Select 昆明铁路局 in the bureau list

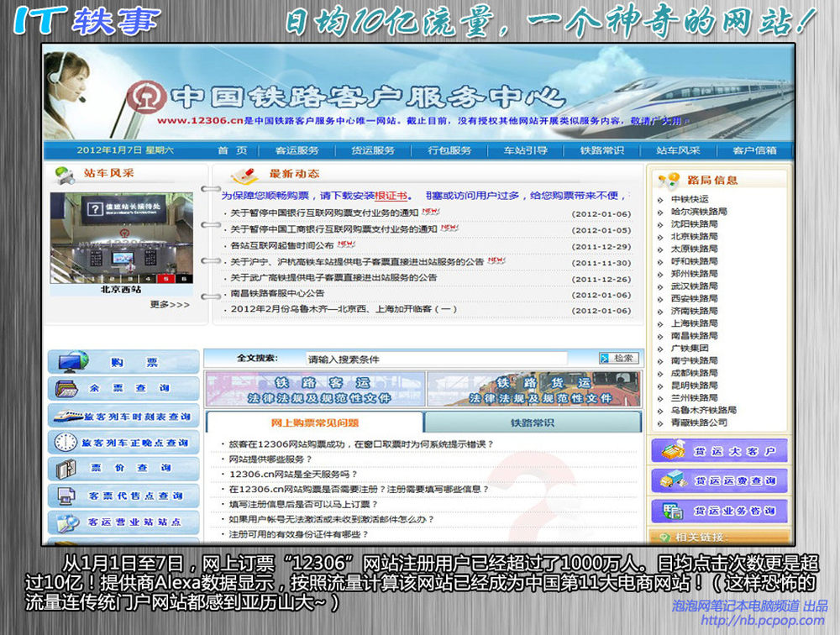(695, 386)
